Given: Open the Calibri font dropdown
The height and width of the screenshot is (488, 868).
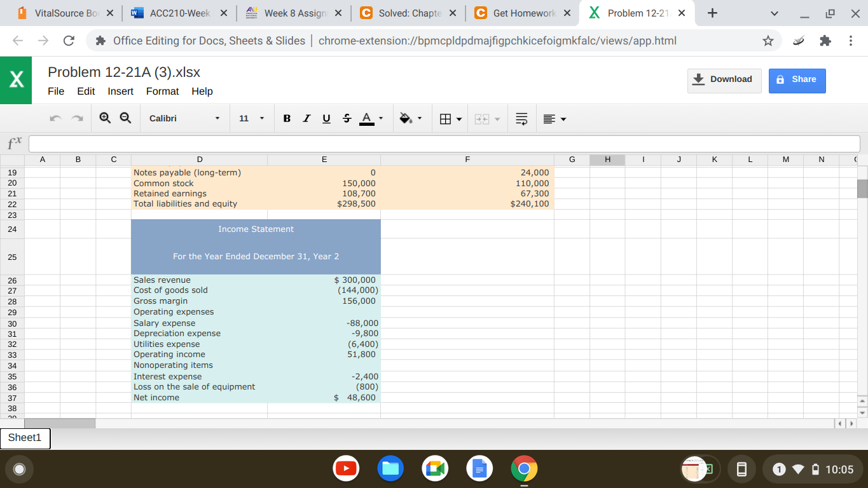Looking at the screenshot, I should click(184, 118).
